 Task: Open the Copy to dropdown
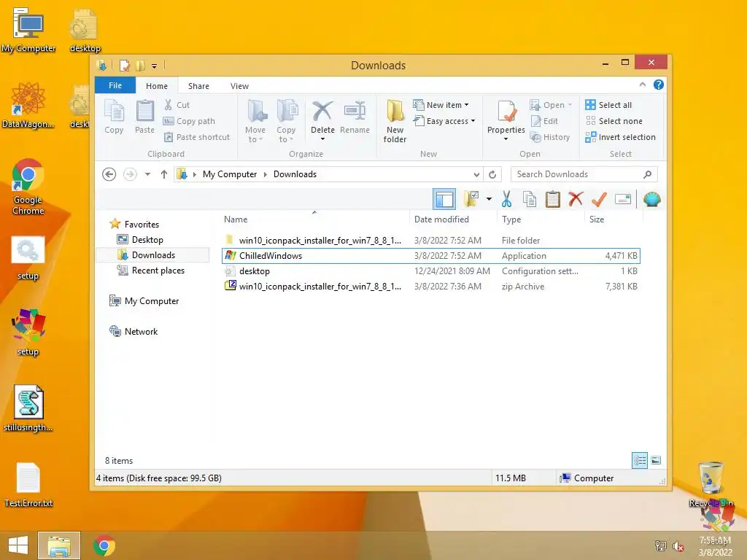286,121
